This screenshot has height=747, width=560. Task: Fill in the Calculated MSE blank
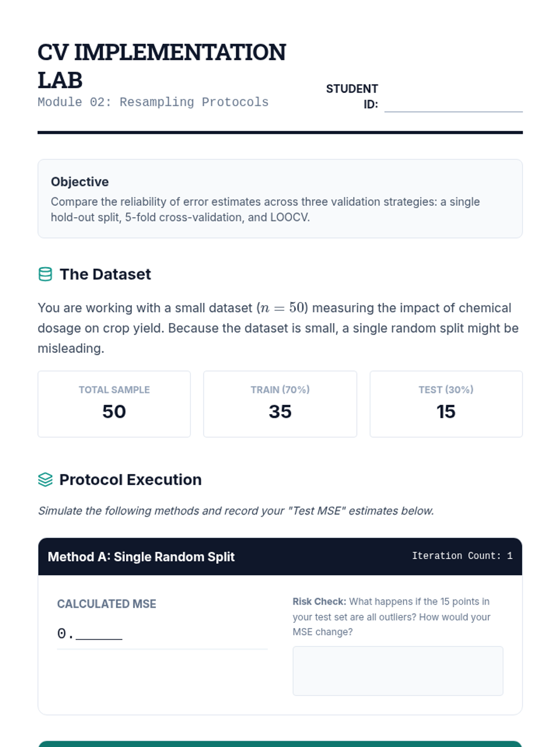pos(99,634)
